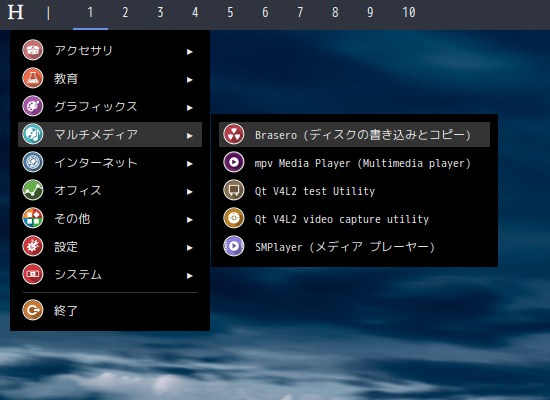Click the 教育 flask icon
The height and width of the screenshot is (400, 550).
(x=33, y=78)
